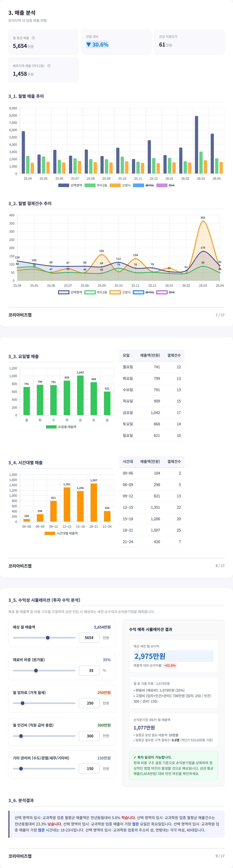Click the 예상 월 매출액 slider handle
The height and width of the screenshot is (868, 233).
(x=48, y=637)
